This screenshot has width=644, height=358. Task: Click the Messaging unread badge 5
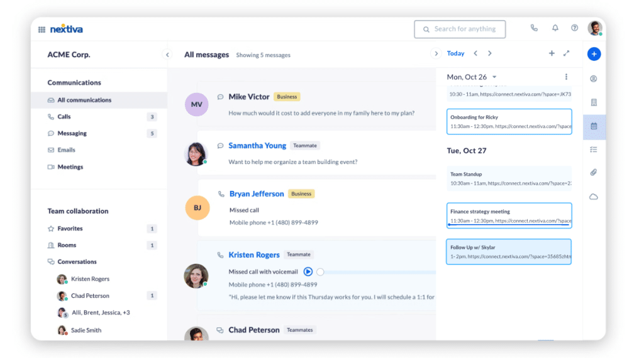tap(152, 133)
